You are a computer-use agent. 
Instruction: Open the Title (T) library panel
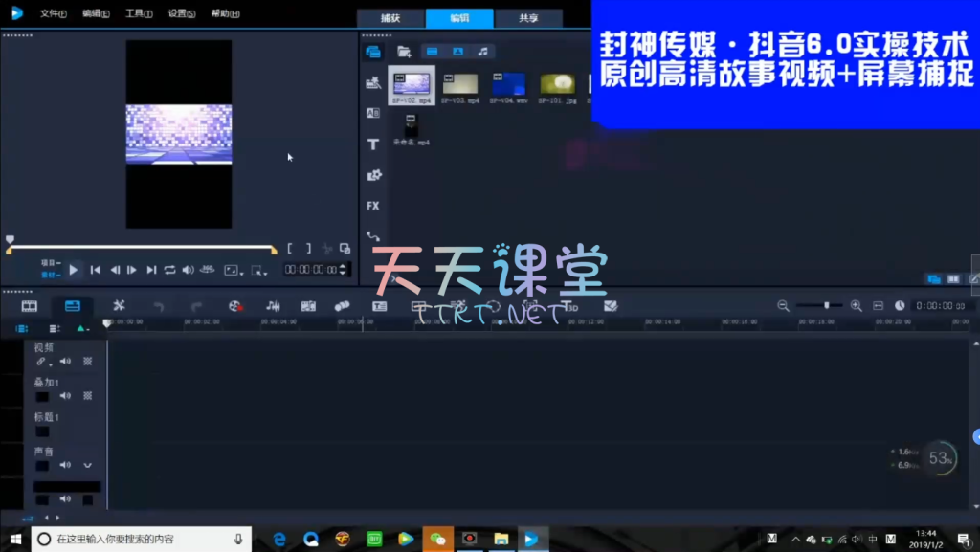click(373, 144)
